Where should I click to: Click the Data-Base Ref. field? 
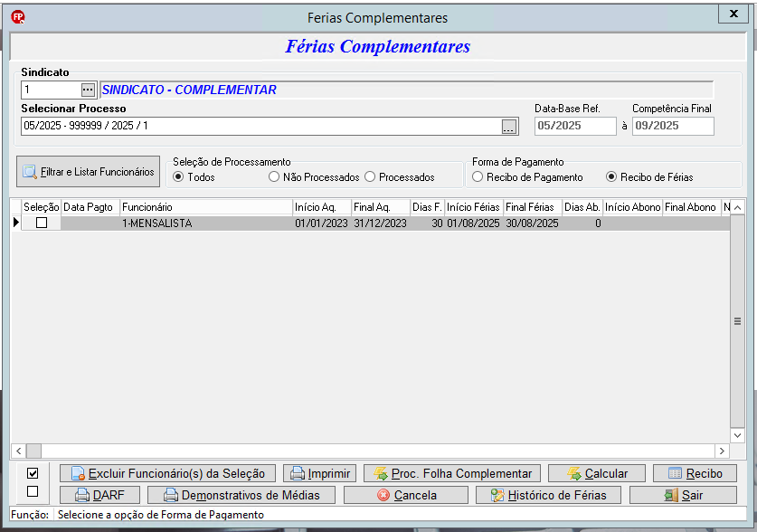[575, 126]
